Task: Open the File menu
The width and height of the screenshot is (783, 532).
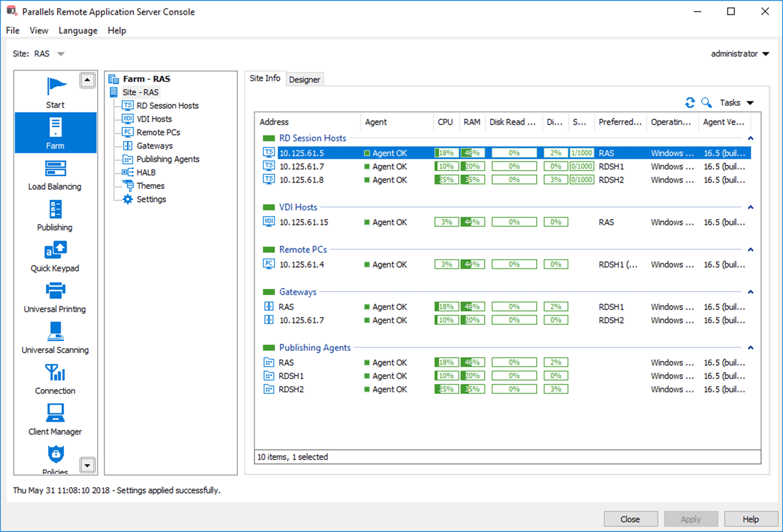Action: coord(13,30)
